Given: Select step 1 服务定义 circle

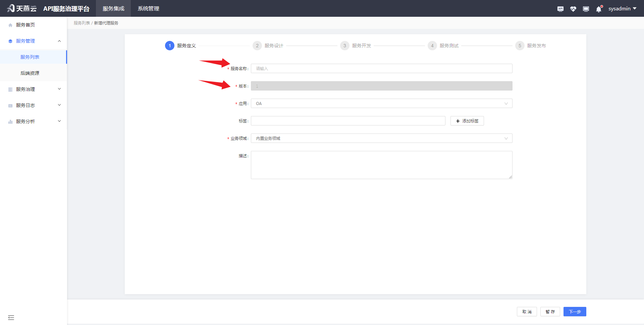Looking at the screenshot, I should [x=169, y=46].
